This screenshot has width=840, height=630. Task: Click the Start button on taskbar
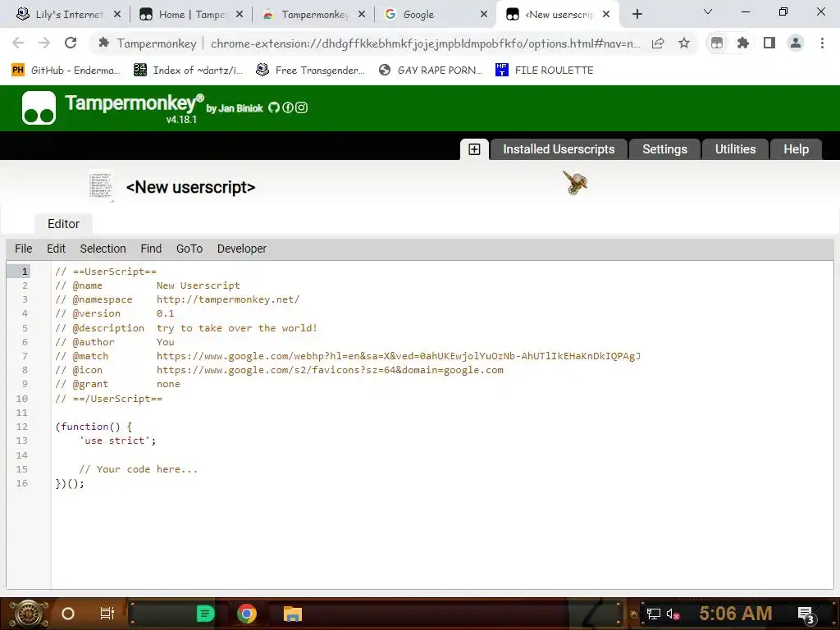[x=29, y=614]
